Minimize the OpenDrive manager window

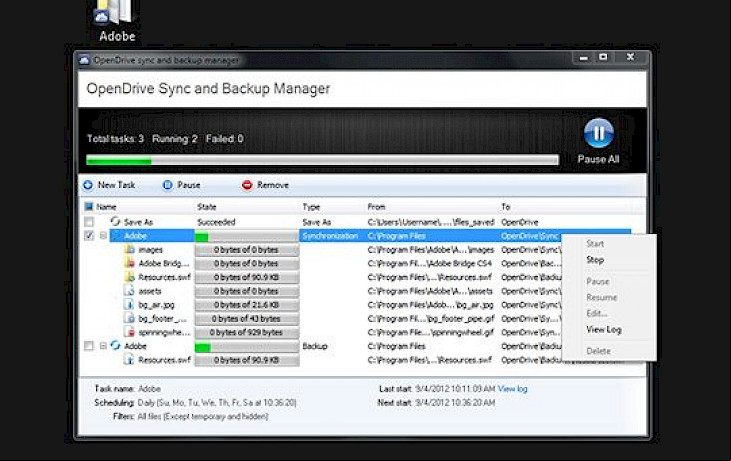point(583,57)
